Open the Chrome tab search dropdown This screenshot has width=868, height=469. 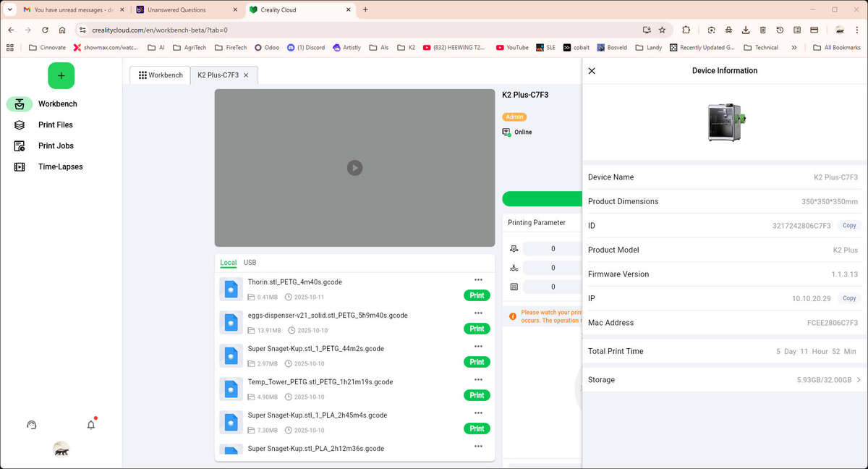tap(10, 9)
